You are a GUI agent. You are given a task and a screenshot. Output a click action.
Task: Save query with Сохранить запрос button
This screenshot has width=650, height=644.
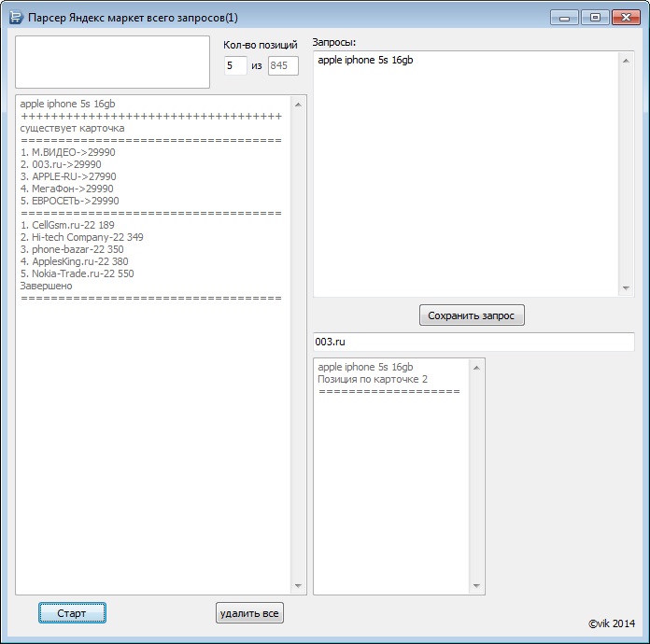(472, 315)
